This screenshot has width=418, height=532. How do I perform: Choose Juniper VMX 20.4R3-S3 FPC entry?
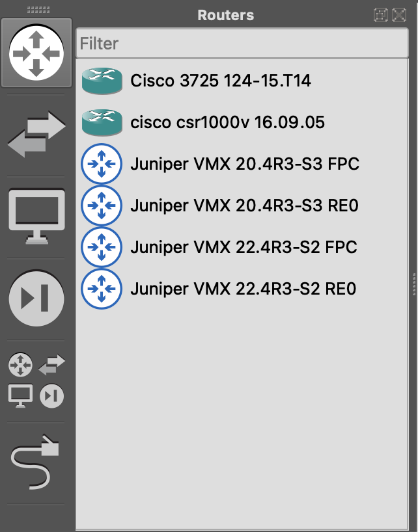(244, 164)
